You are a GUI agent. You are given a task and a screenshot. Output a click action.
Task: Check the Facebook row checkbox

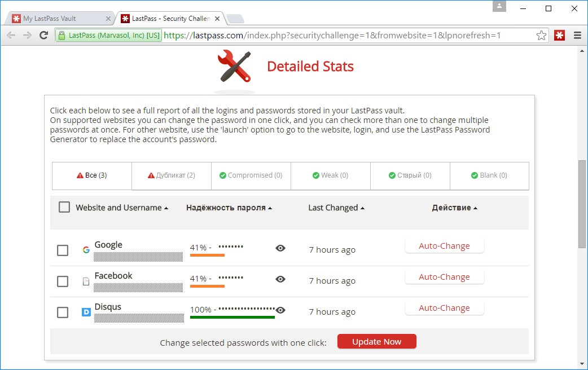[62, 281]
